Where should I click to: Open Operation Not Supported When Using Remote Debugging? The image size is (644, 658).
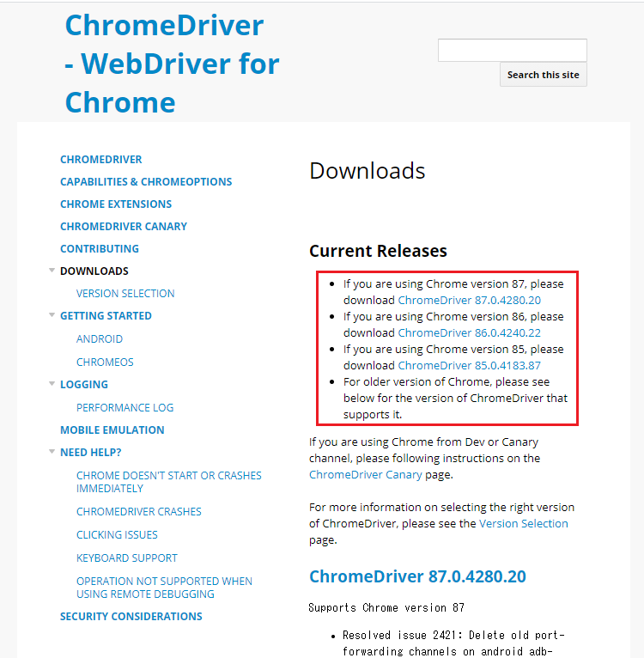(164, 588)
